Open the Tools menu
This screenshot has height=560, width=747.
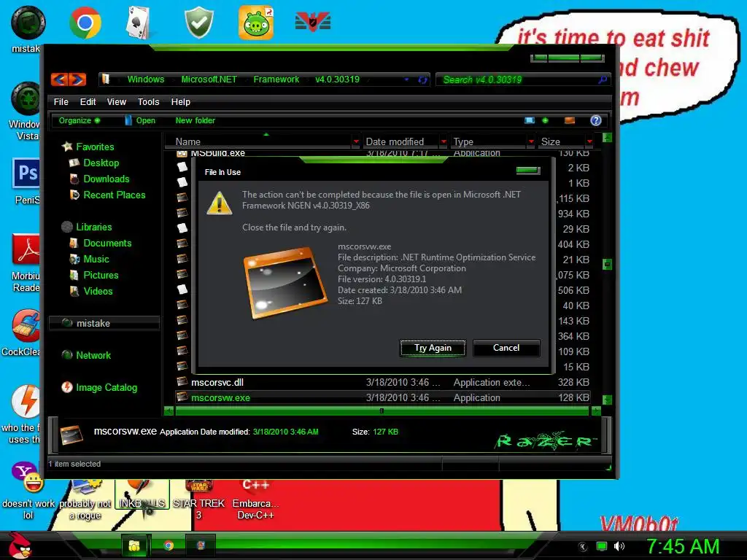click(x=148, y=102)
